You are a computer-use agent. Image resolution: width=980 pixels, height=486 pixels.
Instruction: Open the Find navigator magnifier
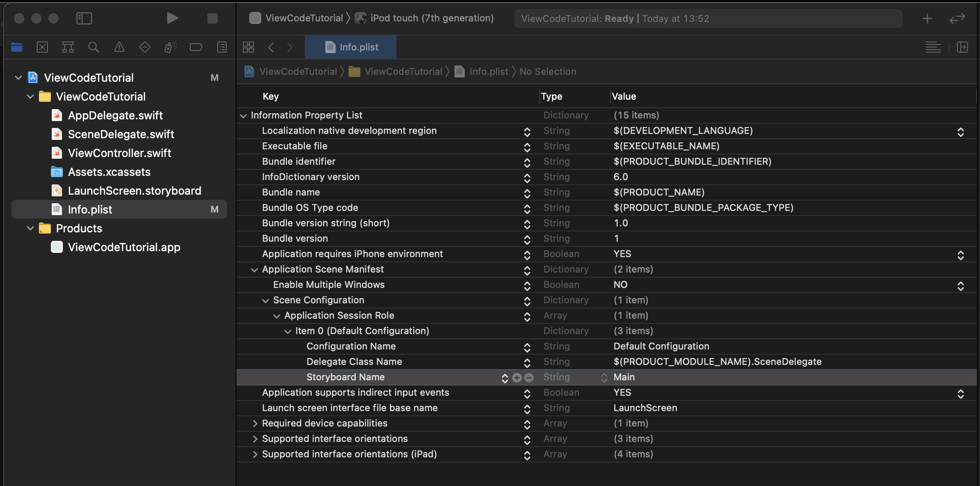tap(94, 47)
